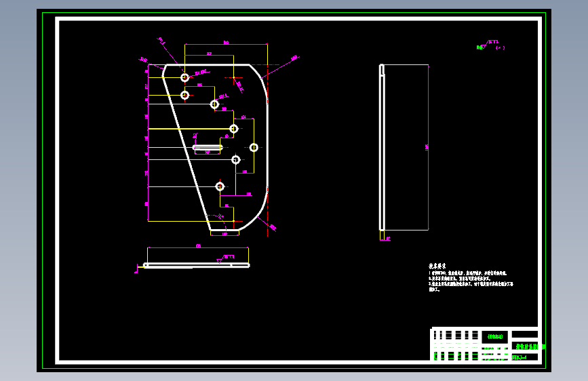588x381 pixels.
Task: Select the 技术要求 heading text
Action: point(437,266)
